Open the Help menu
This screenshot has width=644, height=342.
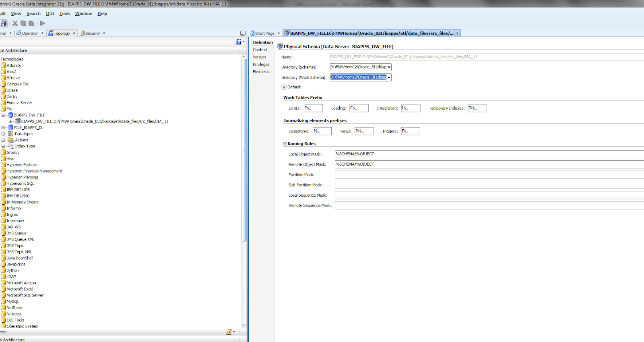pyautogui.click(x=102, y=14)
